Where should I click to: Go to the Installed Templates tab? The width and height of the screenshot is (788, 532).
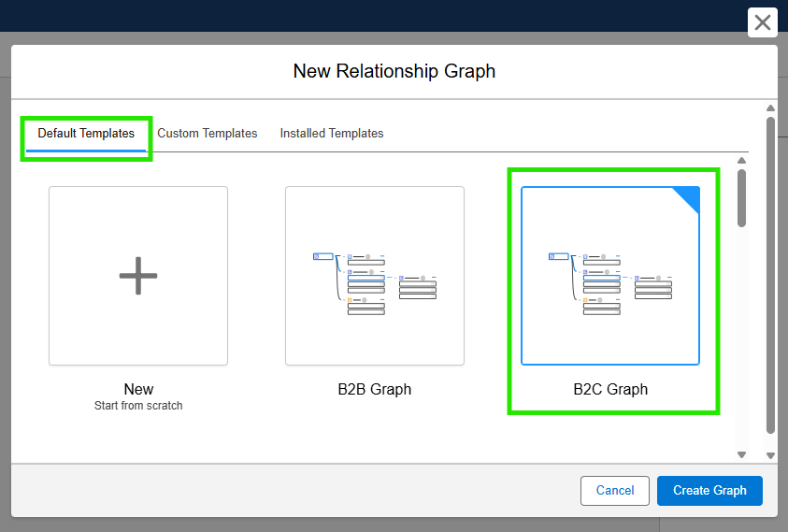tap(332, 134)
